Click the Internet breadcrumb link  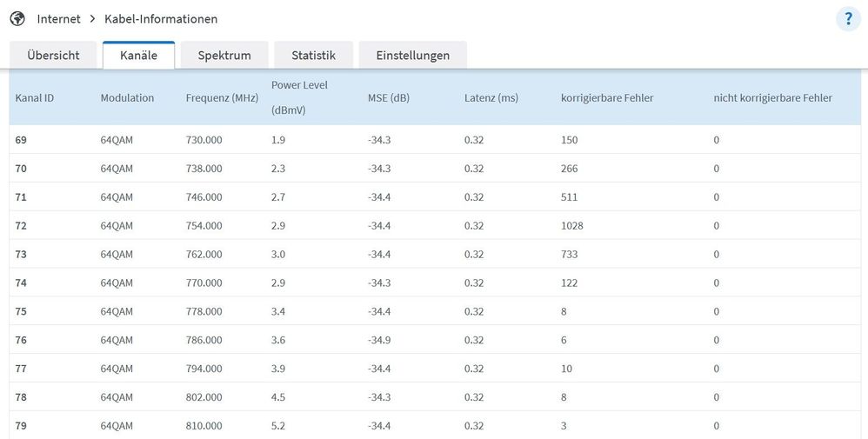[58, 19]
